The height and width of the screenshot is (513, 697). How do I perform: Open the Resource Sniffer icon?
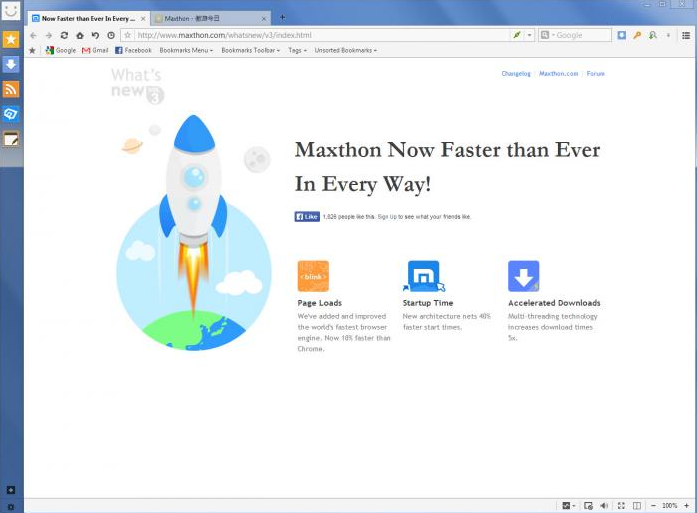(653, 35)
